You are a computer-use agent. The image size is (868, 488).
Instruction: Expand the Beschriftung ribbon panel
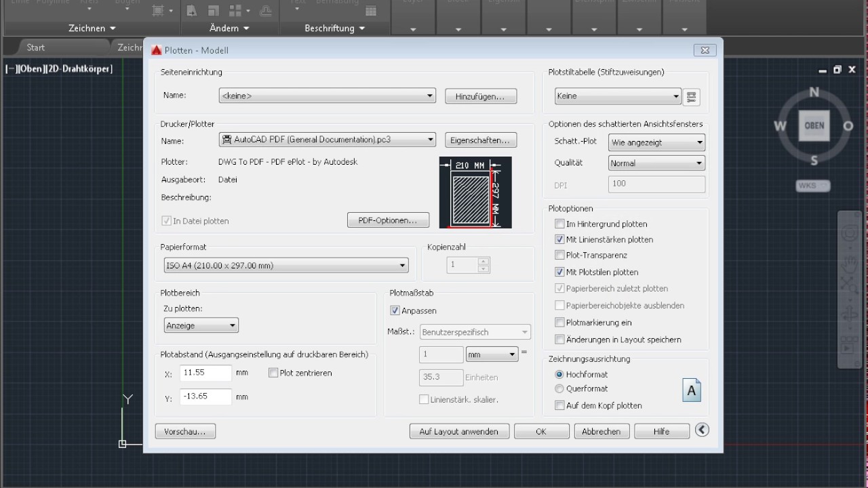[335, 28]
